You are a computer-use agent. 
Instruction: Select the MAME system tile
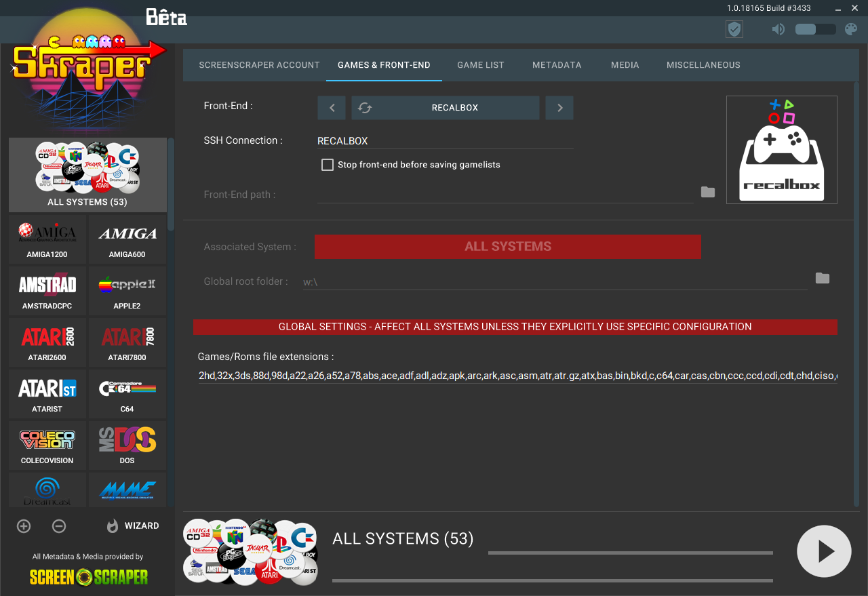[127, 490]
